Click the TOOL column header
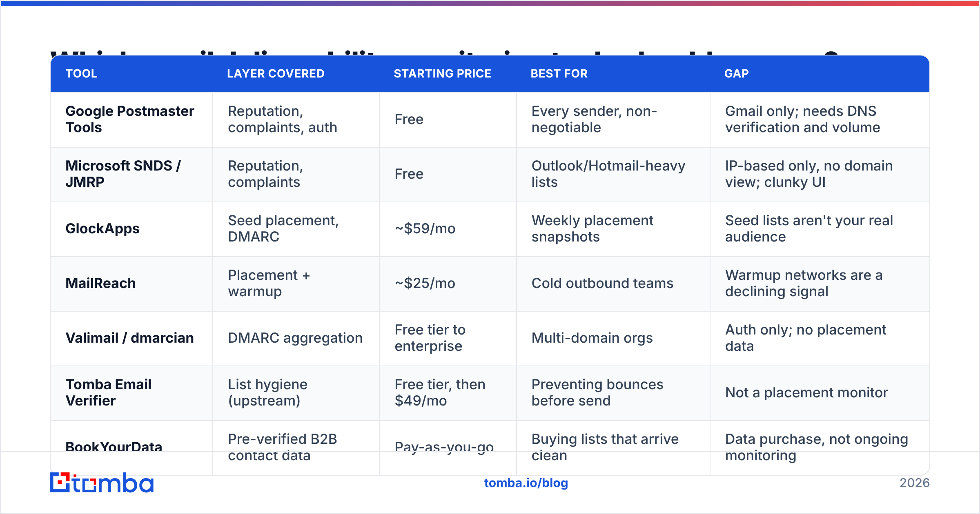 click(82, 73)
